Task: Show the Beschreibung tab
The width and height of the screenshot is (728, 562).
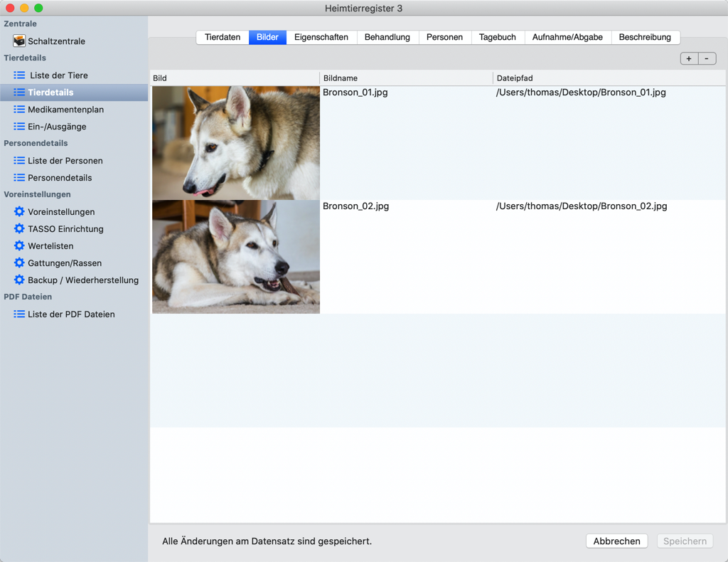Action: pyautogui.click(x=645, y=37)
